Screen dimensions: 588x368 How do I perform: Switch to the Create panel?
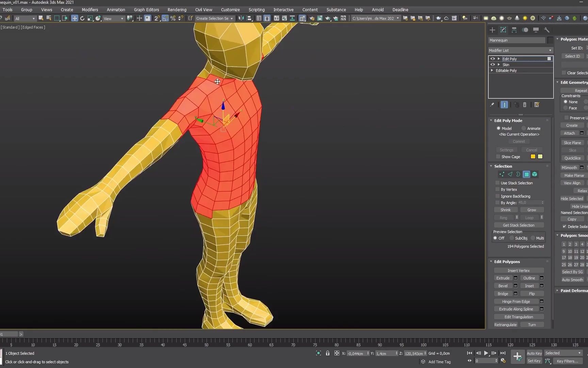(x=492, y=30)
